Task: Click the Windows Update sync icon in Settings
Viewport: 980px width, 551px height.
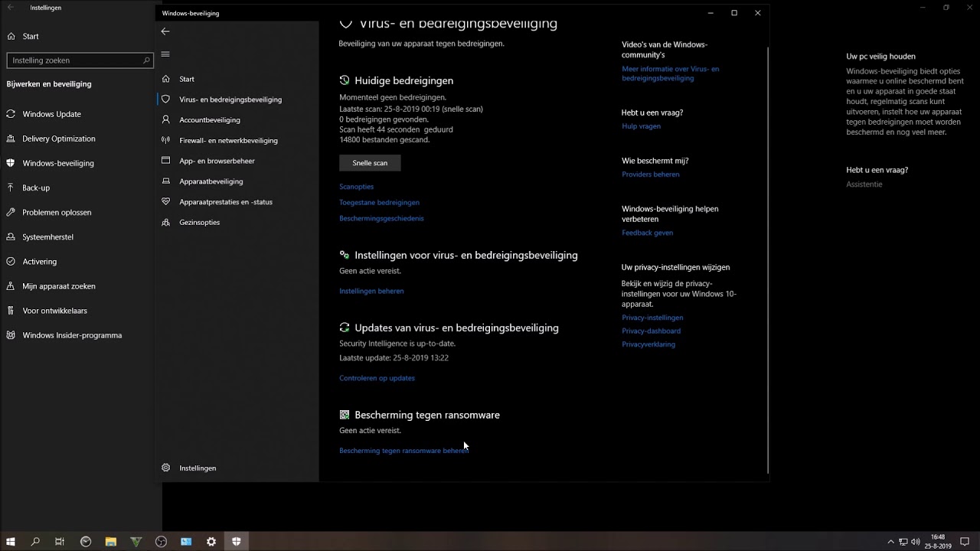Action: pos(11,114)
